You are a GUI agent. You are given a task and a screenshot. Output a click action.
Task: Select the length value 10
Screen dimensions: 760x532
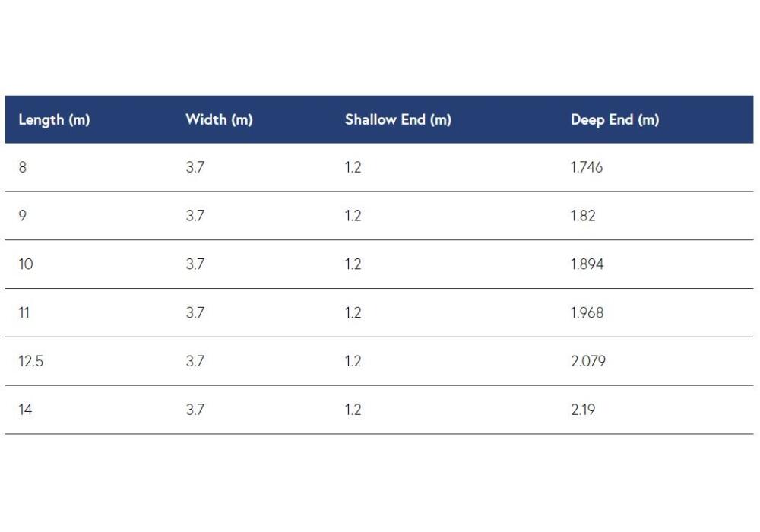[26, 264]
